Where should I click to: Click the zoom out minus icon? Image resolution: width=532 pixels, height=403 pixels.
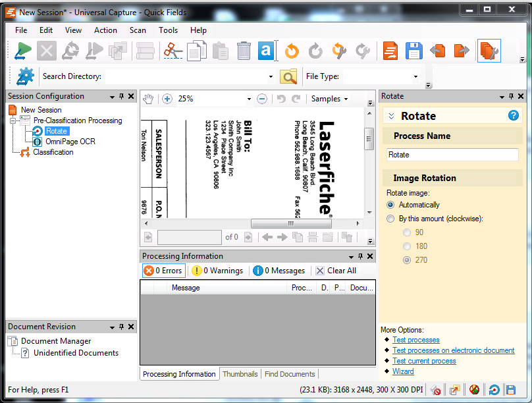click(x=262, y=99)
